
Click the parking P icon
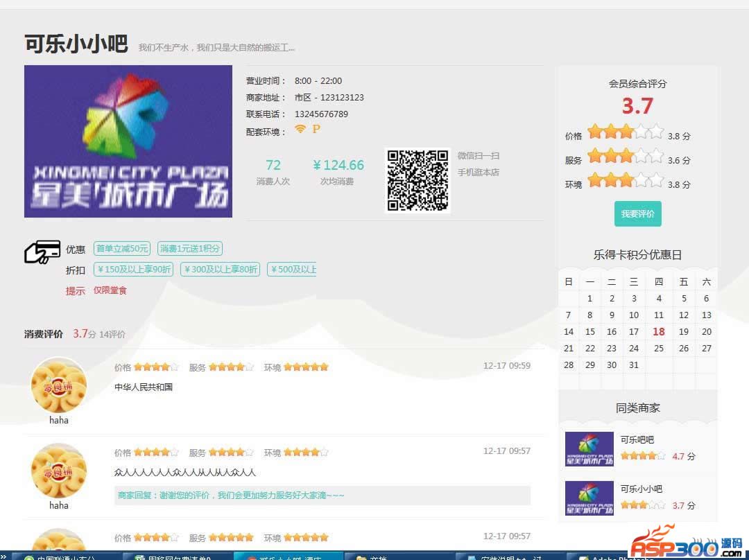[x=316, y=130]
